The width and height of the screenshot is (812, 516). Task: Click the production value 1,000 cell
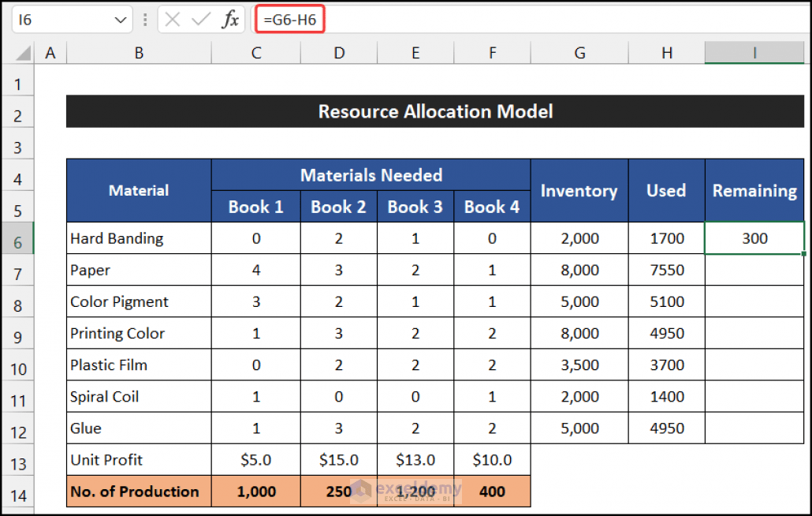click(x=256, y=491)
